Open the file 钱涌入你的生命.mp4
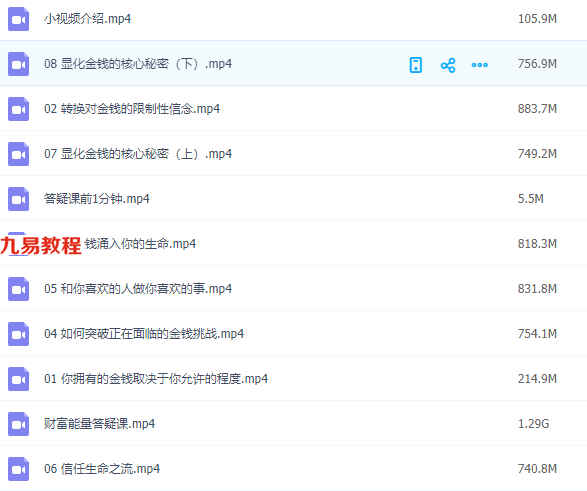The height and width of the screenshot is (491, 587). (140, 244)
